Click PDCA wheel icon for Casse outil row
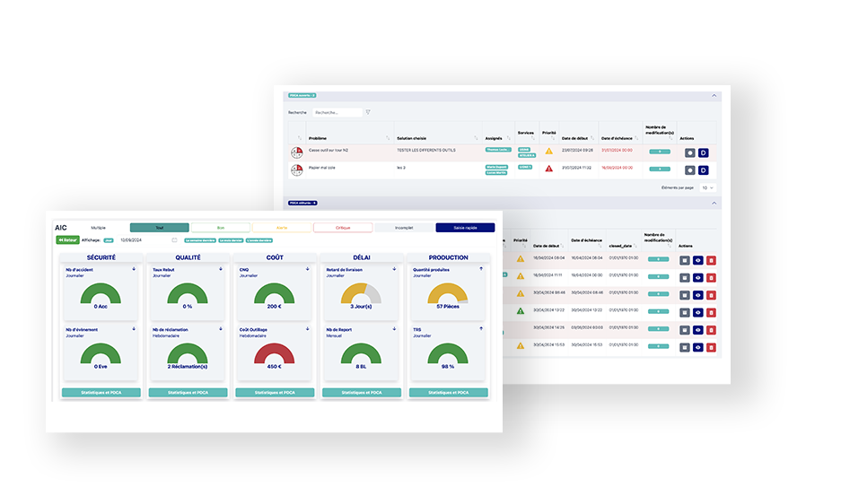Image resolution: width=841 pixels, height=504 pixels. click(296, 152)
